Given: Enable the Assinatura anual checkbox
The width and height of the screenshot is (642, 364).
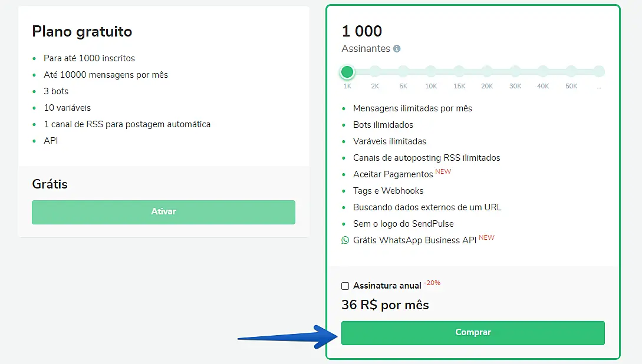Looking at the screenshot, I should pos(345,286).
